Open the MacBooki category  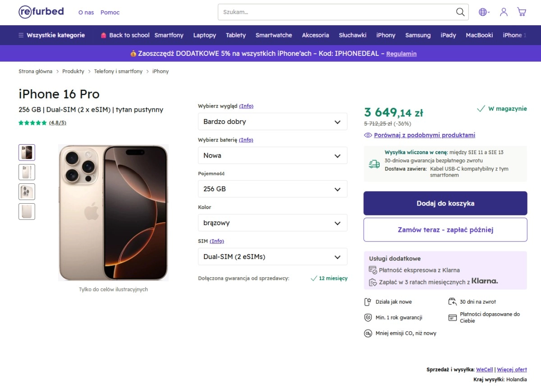click(x=479, y=35)
